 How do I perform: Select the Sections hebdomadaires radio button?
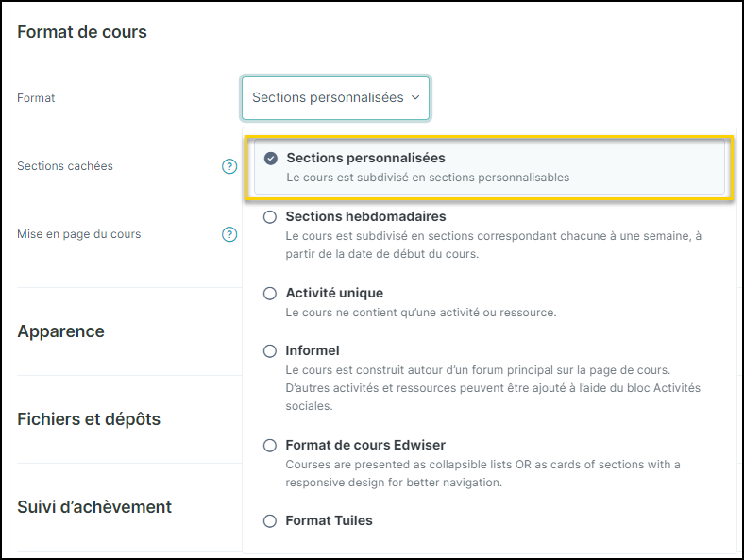(270, 217)
